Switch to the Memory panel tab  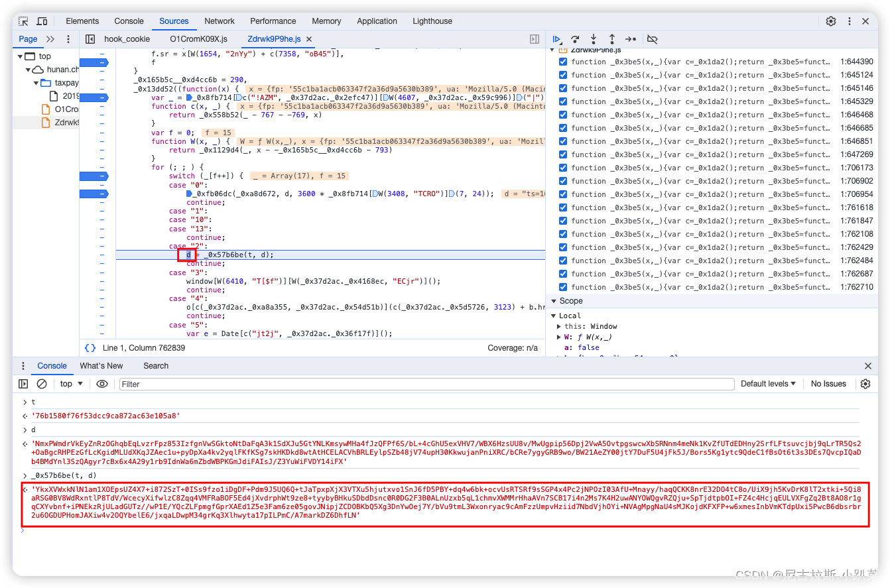click(326, 21)
